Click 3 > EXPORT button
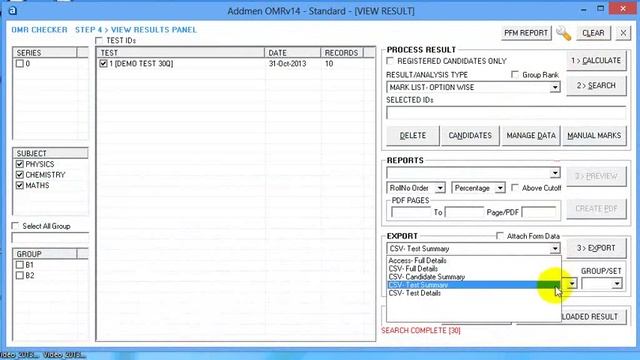640x360 pixels. pos(596,248)
